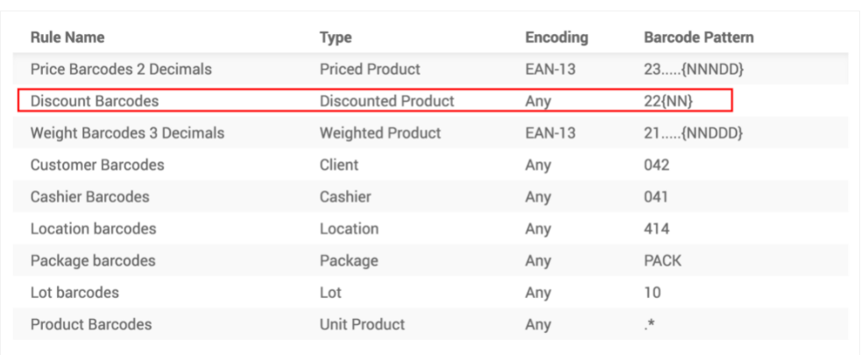Click the PACK barcode pattern cell
The width and height of the screenshot is (868, 355).
coord(663,260)
